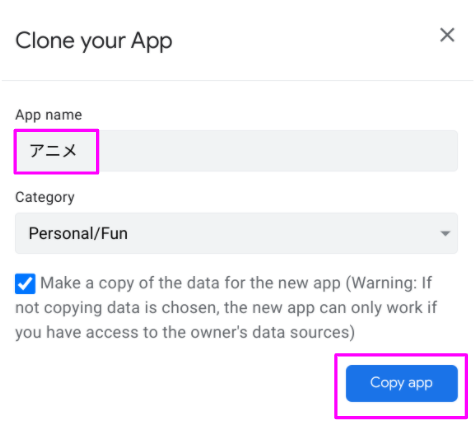Uncheck the Make a copy of the data checkbox
The height and width of the screenshot is (431, 475).
point(25,284)
